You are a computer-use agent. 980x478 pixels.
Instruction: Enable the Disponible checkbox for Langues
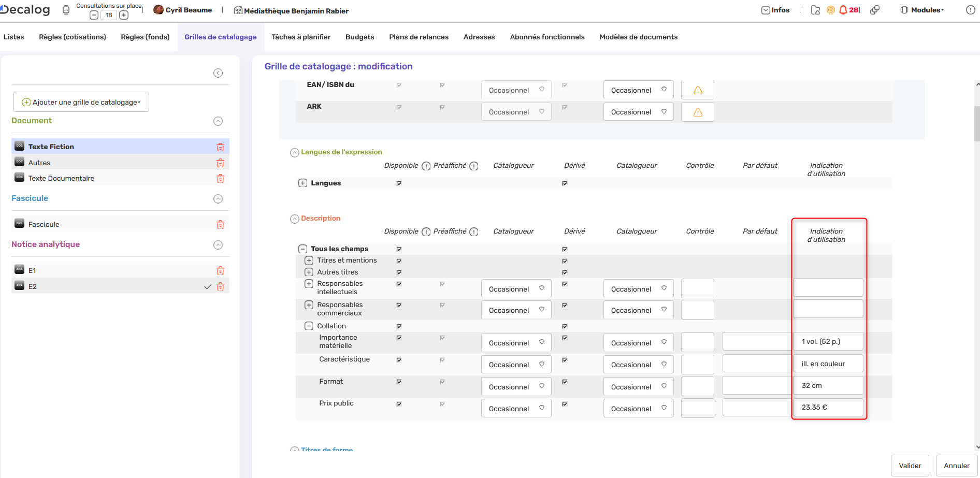[x=398, y=183]
